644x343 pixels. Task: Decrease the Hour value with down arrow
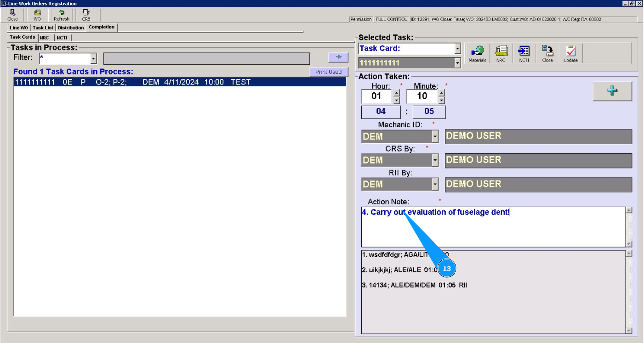click(x=396, y=100)
